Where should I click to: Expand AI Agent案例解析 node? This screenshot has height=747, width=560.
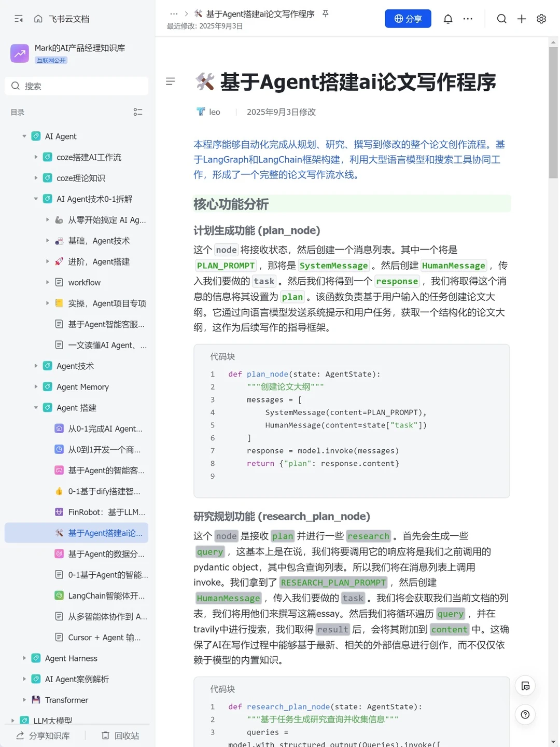click(x=24, y=679)
